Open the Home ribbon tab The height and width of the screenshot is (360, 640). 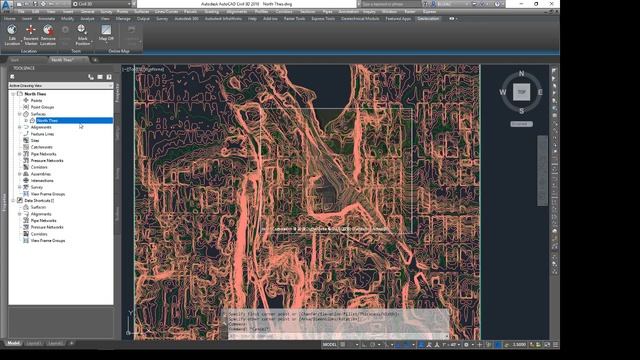[10, 19]
